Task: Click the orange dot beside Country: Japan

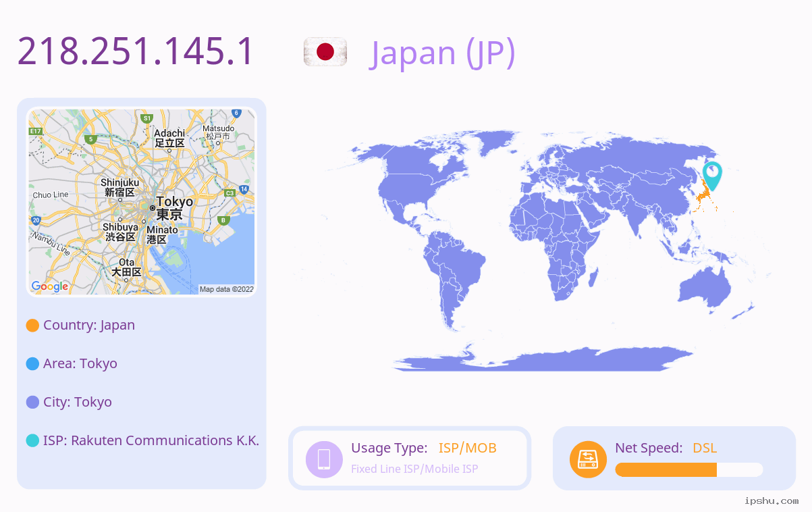Action: click(x=32, y=325)
